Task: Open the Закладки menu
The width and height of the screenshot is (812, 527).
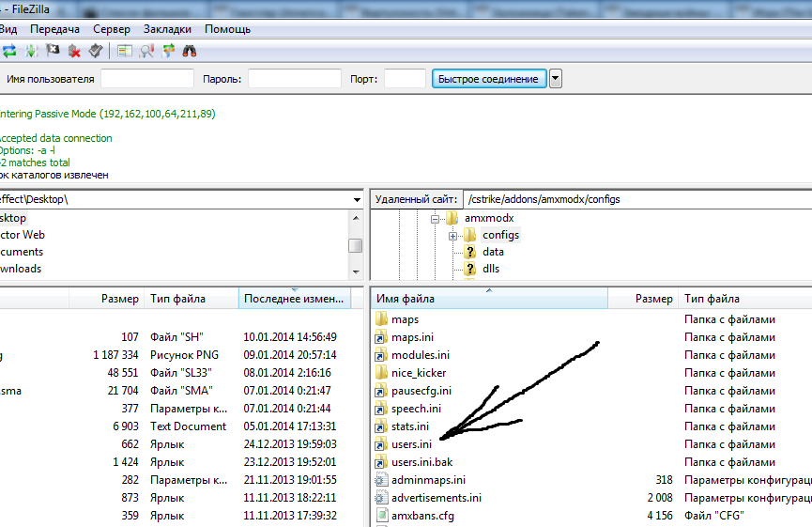Action: 167,29
